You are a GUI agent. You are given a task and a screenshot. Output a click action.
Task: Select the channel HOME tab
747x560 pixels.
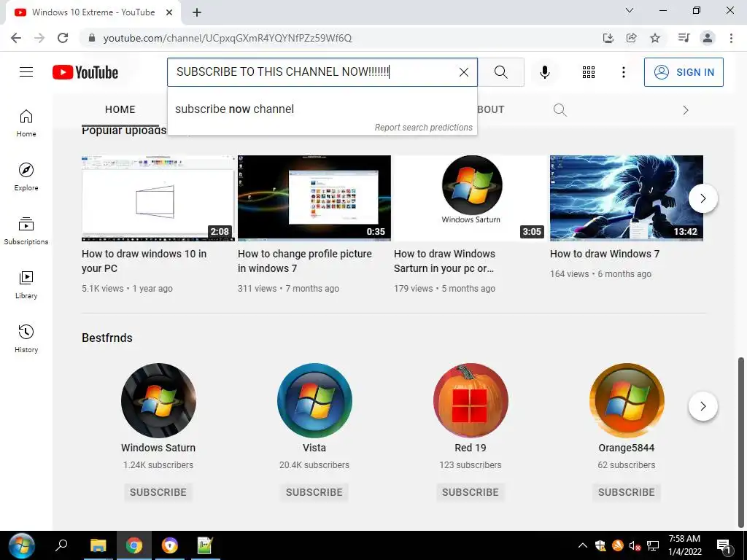120,109
